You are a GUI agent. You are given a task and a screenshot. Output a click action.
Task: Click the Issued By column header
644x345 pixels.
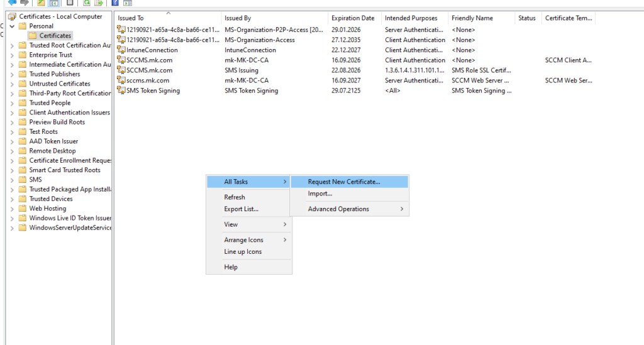click(x=238, y=18)
